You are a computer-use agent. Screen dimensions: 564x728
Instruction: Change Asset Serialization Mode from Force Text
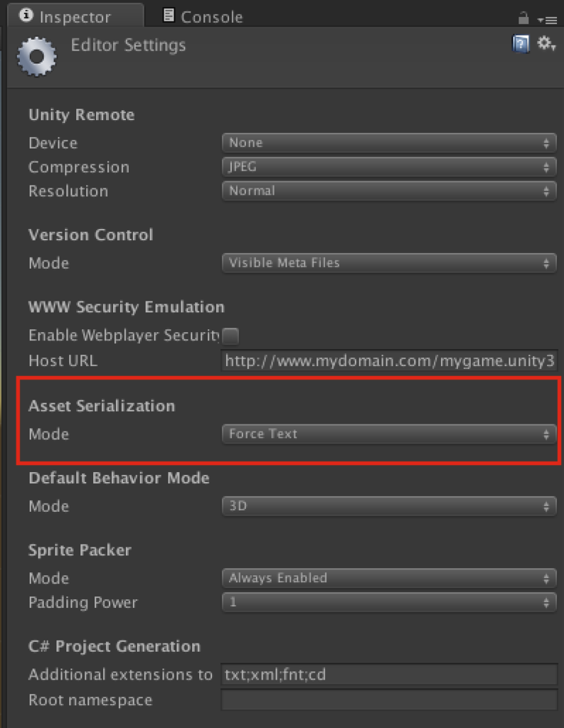[389, 434]
